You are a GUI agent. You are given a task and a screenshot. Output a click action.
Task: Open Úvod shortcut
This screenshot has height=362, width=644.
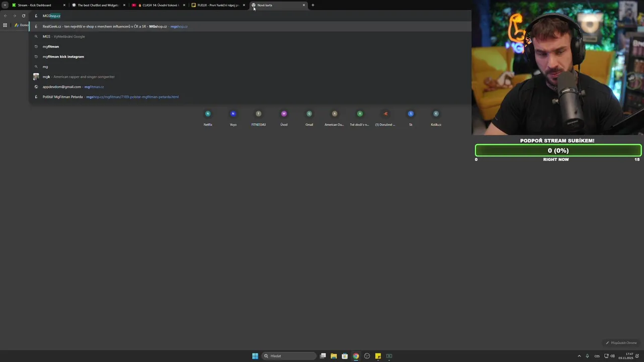pyautogui.click(x=284, y=118)
